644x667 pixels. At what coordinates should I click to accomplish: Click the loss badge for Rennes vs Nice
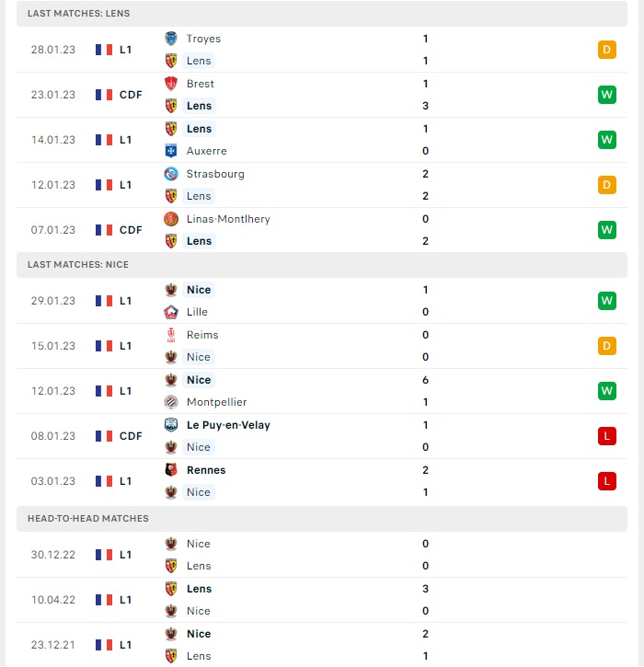pyautogui.click(x=607, y=481)
